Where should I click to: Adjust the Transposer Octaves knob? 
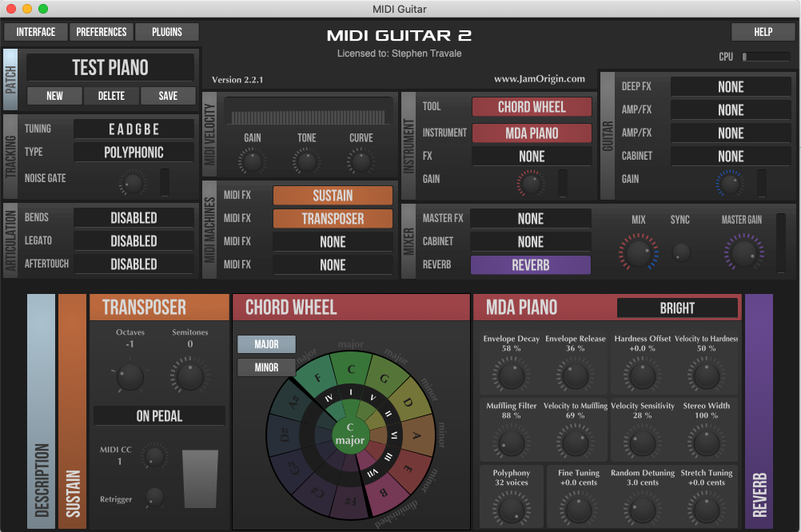point(130,377)
